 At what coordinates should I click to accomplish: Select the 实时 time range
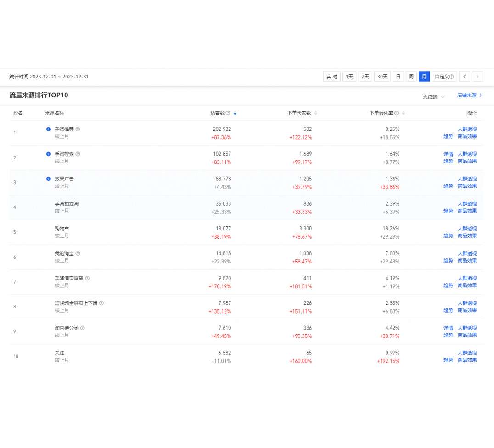(332, 77)
